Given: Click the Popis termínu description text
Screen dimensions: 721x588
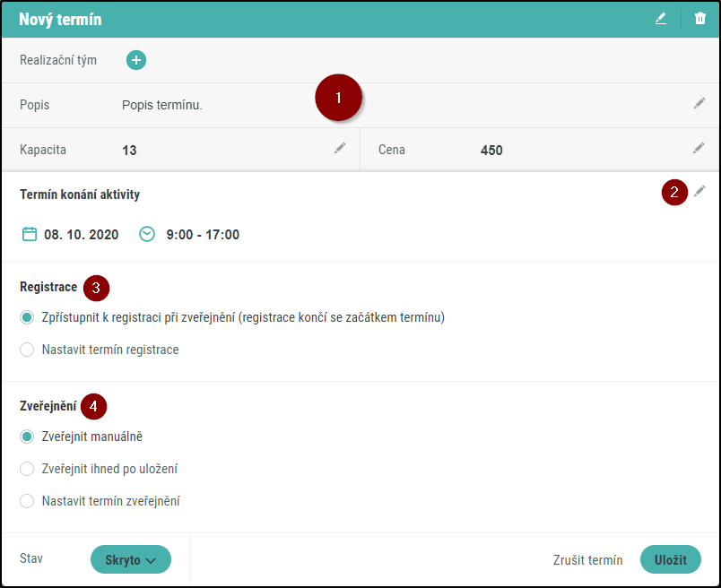Looking at the screenshot, I should 162,105.
